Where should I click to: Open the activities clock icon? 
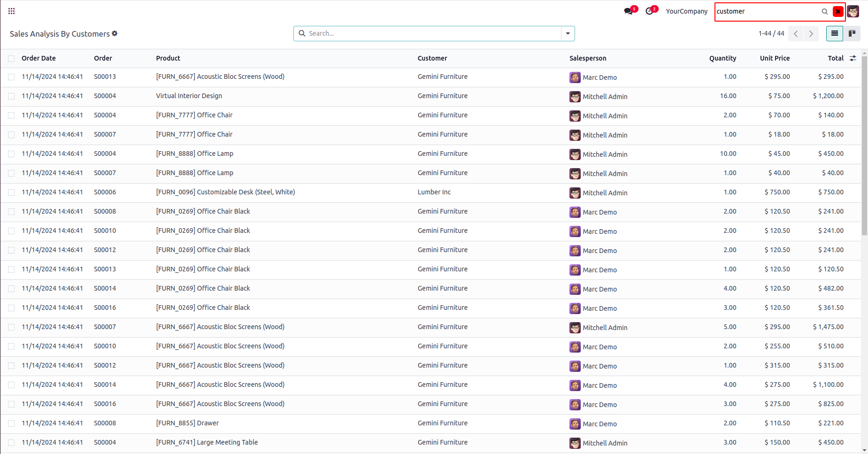coord(649,11)
